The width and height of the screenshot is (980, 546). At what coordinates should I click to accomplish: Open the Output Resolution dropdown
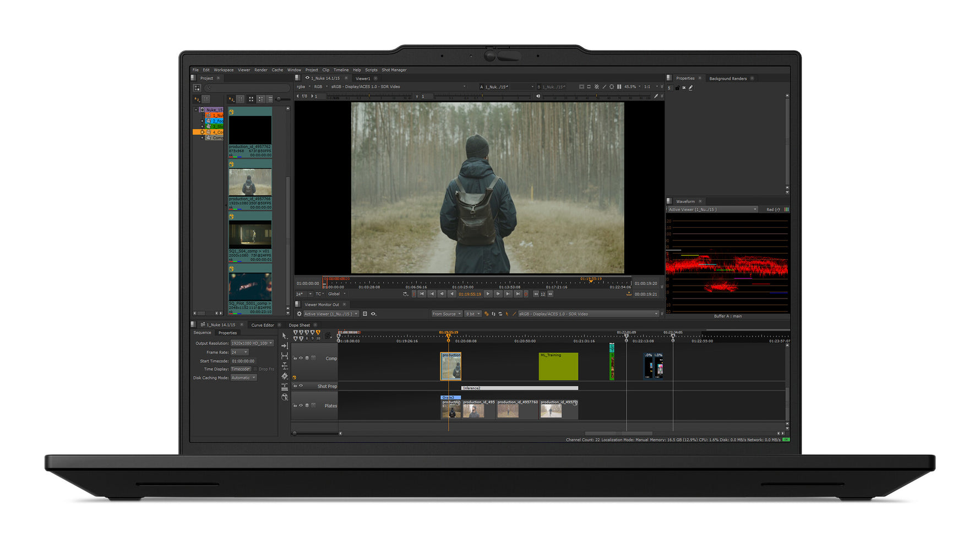pos(252,343)
